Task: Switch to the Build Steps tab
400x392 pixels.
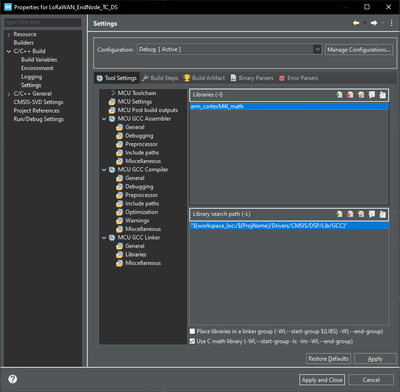Action: tap(160, 78)
